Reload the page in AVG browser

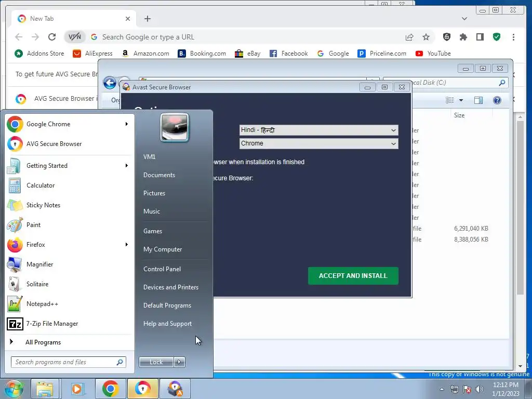[x=52, y=37]
